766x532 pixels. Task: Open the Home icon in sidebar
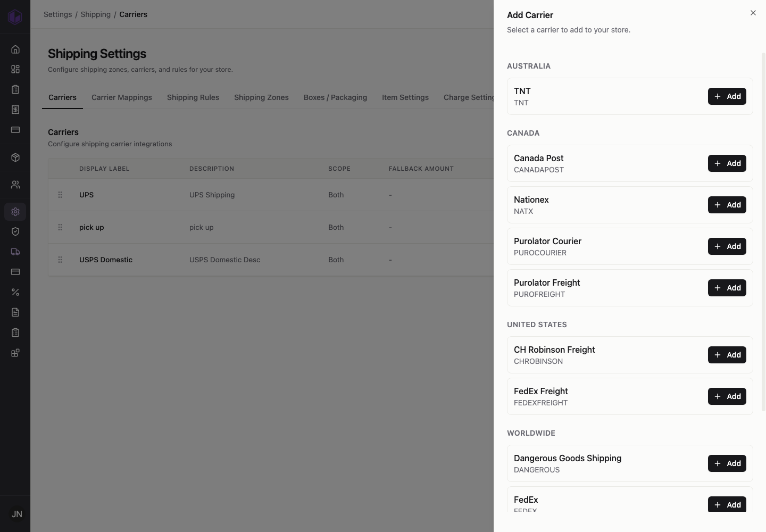click(x=15, y=49)
